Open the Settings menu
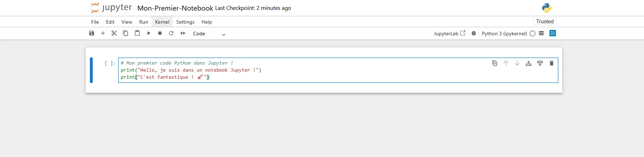Image resolution: width=644 pixels, height=157 pixels. (185, 22)
